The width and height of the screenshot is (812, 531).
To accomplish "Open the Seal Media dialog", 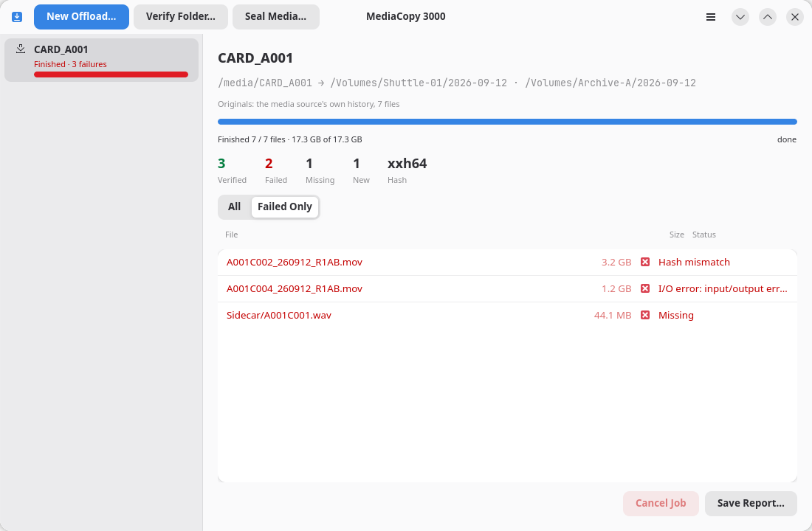I will (x=275, y=16).
